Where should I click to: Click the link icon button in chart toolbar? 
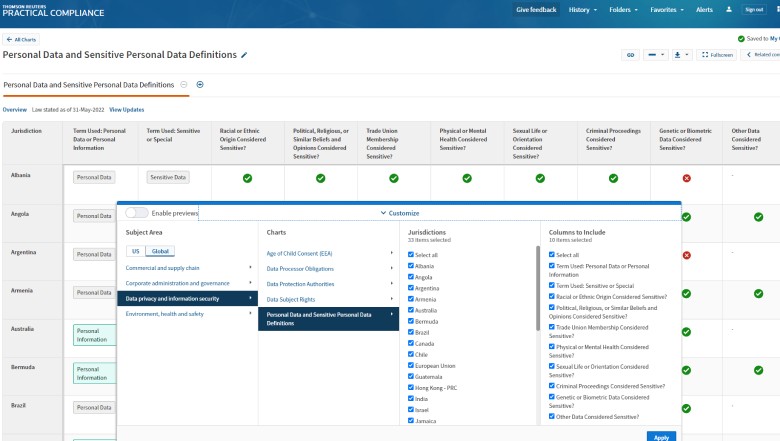[630, 55]
